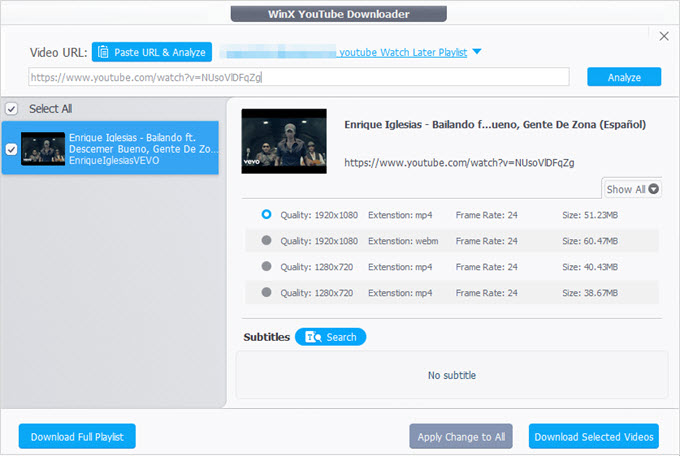Screen dimensions: 680x456
Task: Click Size: 60.47MB value
Action: (x=590, y=241)
